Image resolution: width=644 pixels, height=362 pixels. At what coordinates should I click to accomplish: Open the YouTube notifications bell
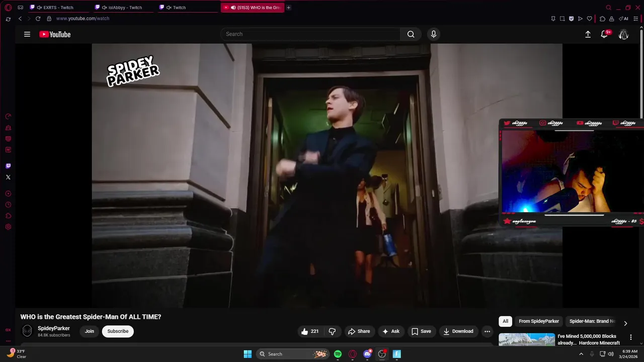click(604, 34)
